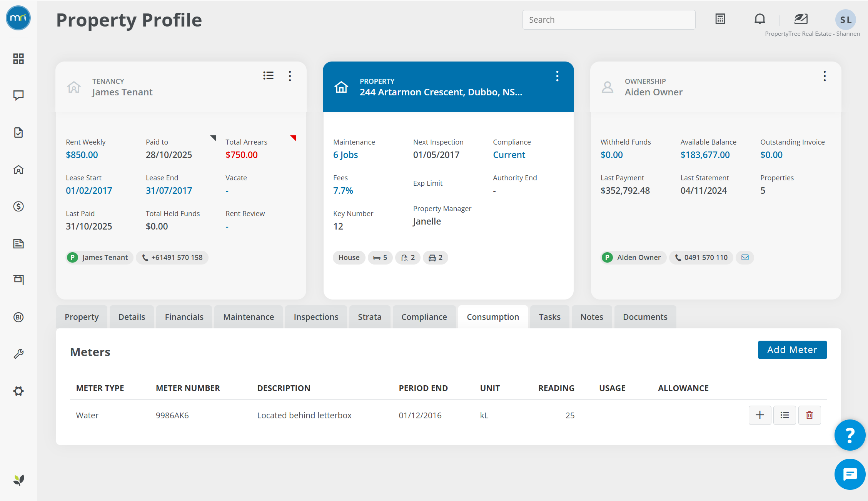Expand the Total Arrears red corner flag
The width and height of the screenshot is (868, 501).
pos(294,138)
